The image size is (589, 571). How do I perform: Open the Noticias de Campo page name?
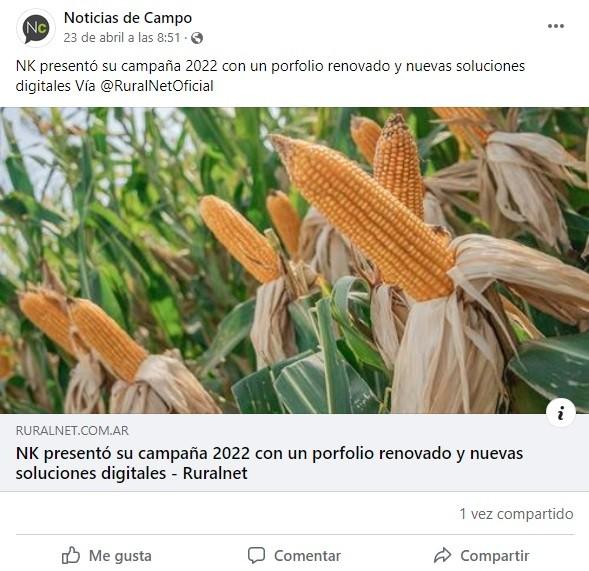click(x=128, y=18)
